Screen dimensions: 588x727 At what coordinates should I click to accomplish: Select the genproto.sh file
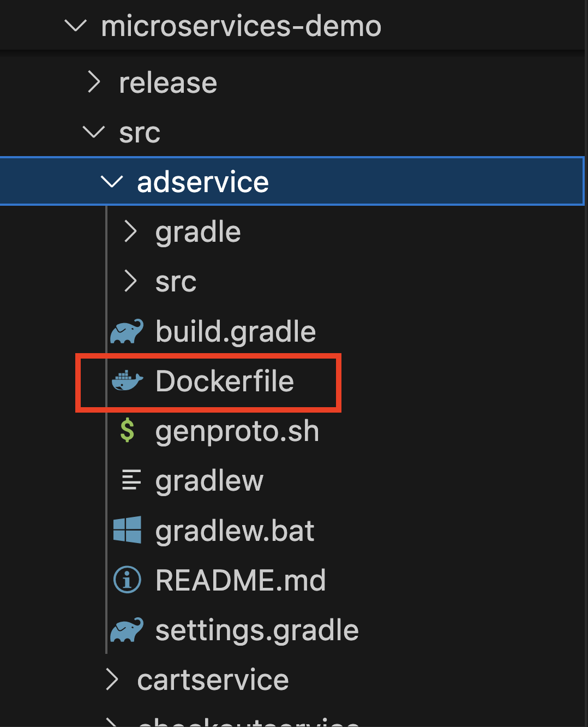(x=237, y=431)
